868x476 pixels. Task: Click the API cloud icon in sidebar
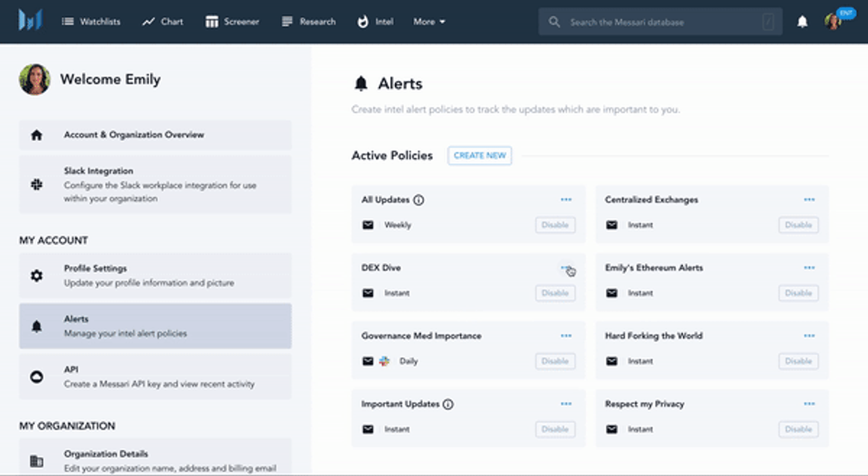click(36, 377)
